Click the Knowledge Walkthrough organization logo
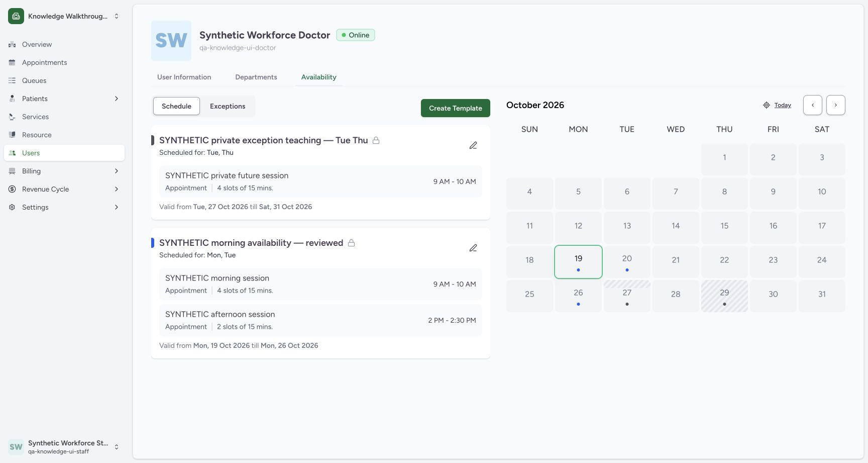Viewport: 868px width, 463px height. pyautogui.click(x=16, y=16)
